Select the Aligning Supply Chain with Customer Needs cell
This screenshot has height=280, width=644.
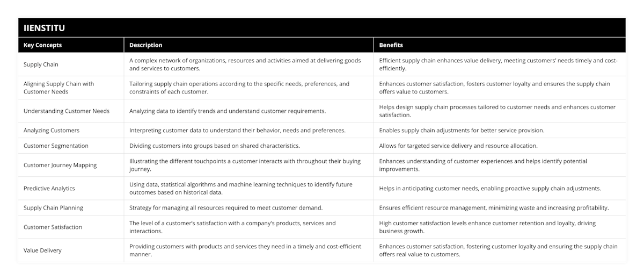[x=59, y=88]
